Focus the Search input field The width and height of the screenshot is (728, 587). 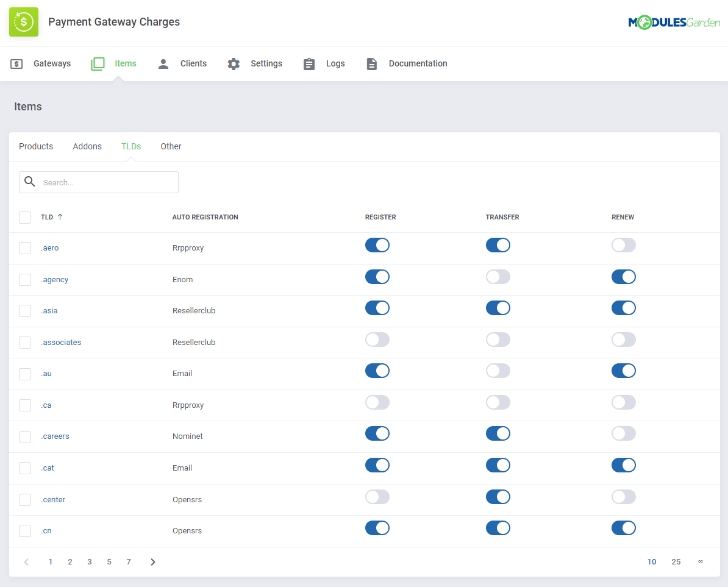pyautogui.click(x=98, y=182)
